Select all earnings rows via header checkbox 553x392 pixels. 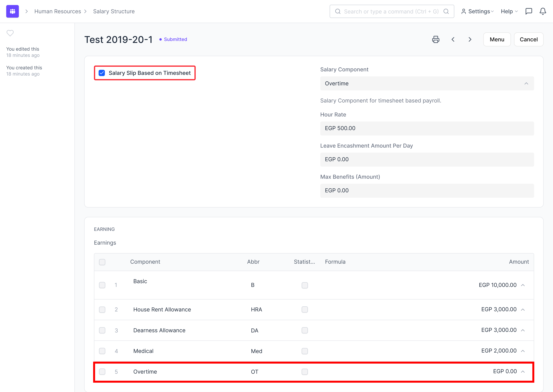pos(102,262)
